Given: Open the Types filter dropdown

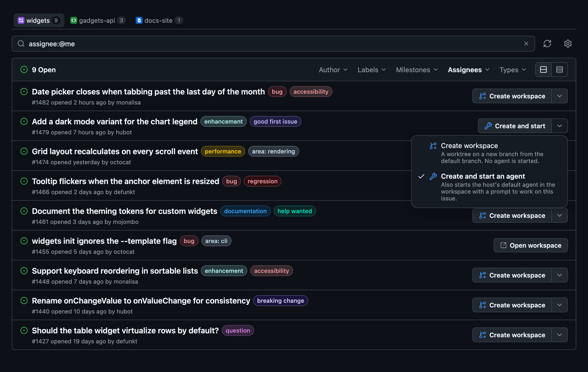Looking at the screenshot, I should point(513,70).
